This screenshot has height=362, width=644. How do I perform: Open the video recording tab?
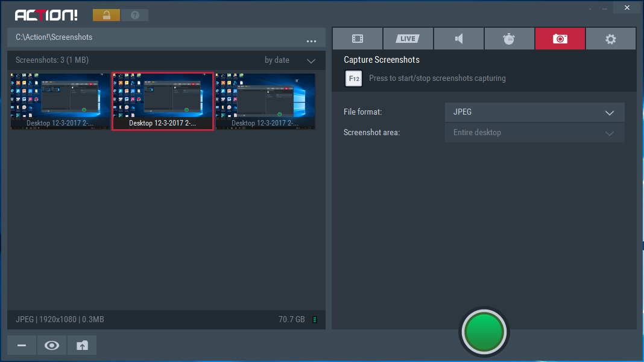tap(358, 39)
